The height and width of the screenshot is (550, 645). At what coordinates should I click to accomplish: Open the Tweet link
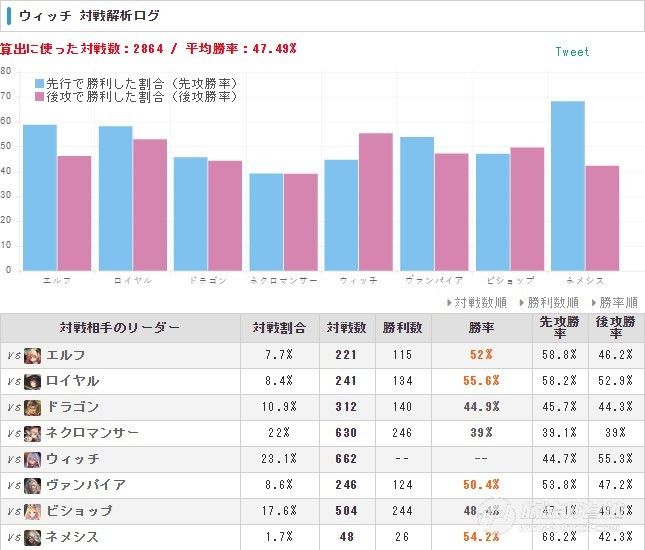572,52
